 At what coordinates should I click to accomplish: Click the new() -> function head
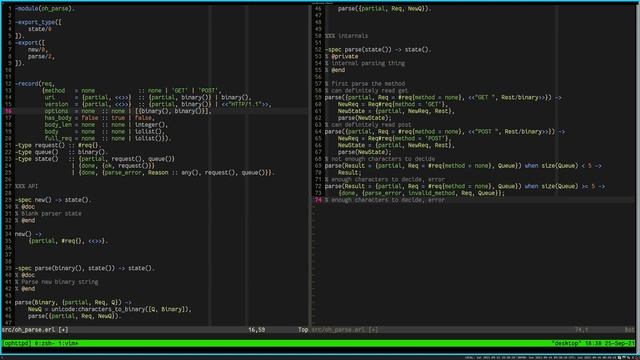click(28, 234)
